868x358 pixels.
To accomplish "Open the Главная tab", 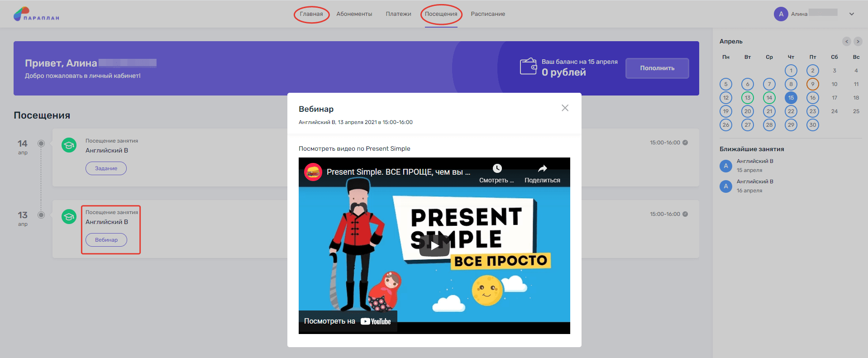I will (311, 14).
